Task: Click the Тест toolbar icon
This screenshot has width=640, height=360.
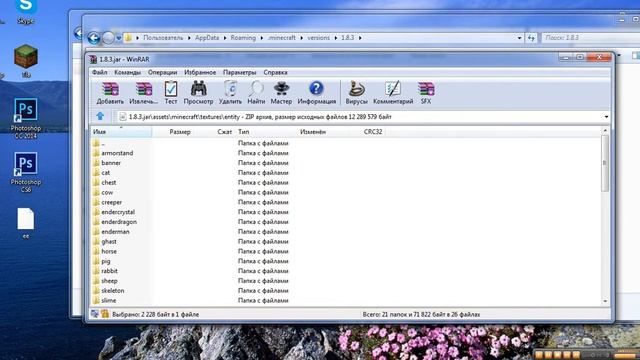Action: point(171,93)
